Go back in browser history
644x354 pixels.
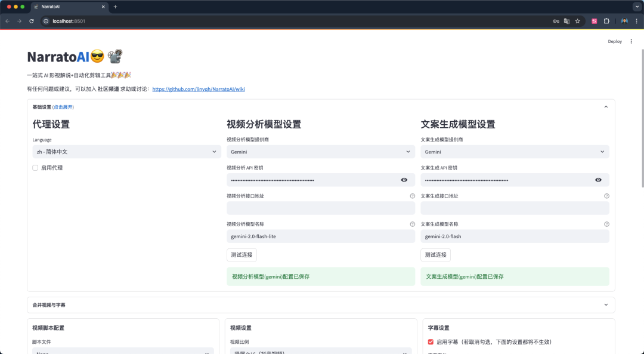[8, 21]
